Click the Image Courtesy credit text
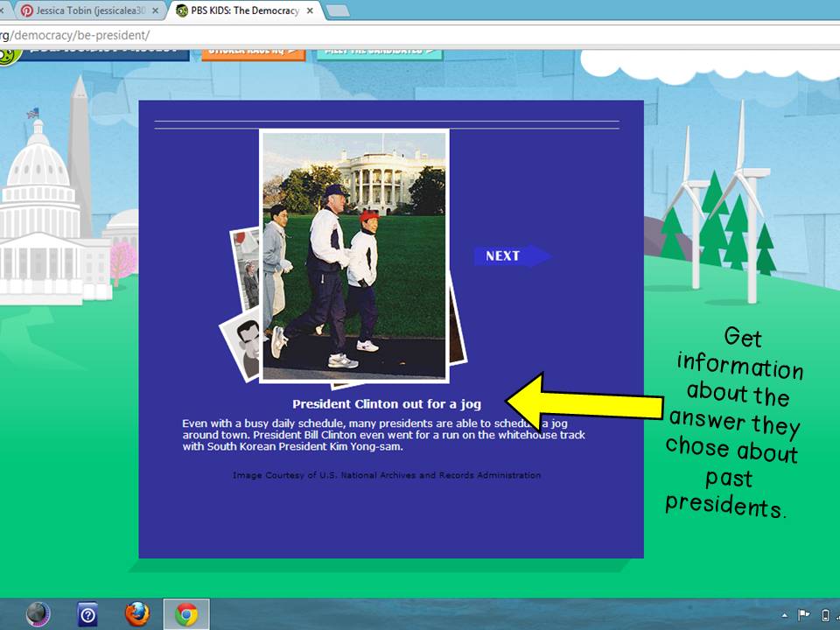This screenshot has height=630, width=840. pos(386,475)
